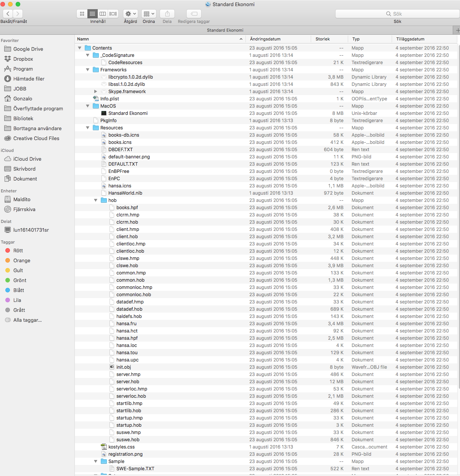Switch to Cover Flow view mode

(113, 14)
